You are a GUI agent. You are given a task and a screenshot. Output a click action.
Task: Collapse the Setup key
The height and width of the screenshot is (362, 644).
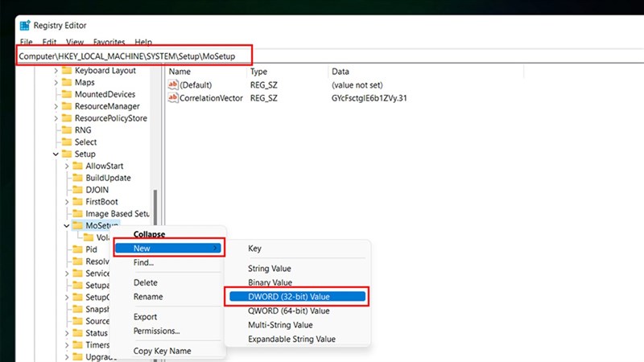tap(56, 154)
